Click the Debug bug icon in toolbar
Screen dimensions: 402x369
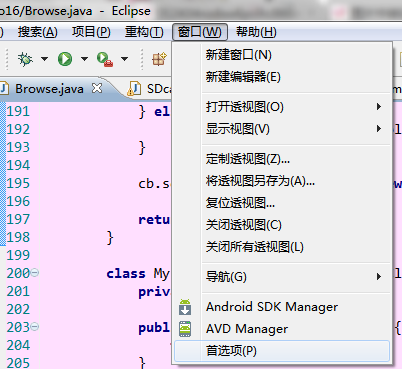(x=25, y=59)
